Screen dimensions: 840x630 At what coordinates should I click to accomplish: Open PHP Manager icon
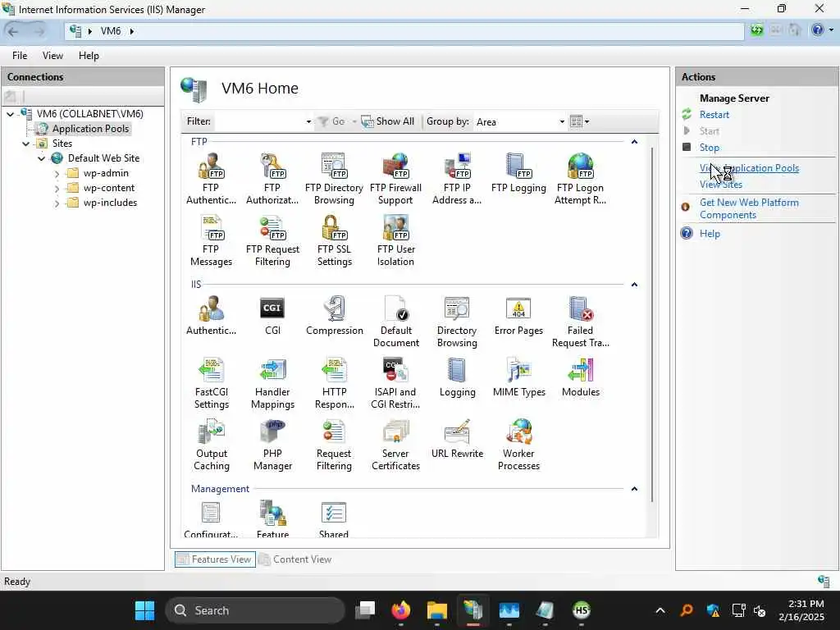272,445
